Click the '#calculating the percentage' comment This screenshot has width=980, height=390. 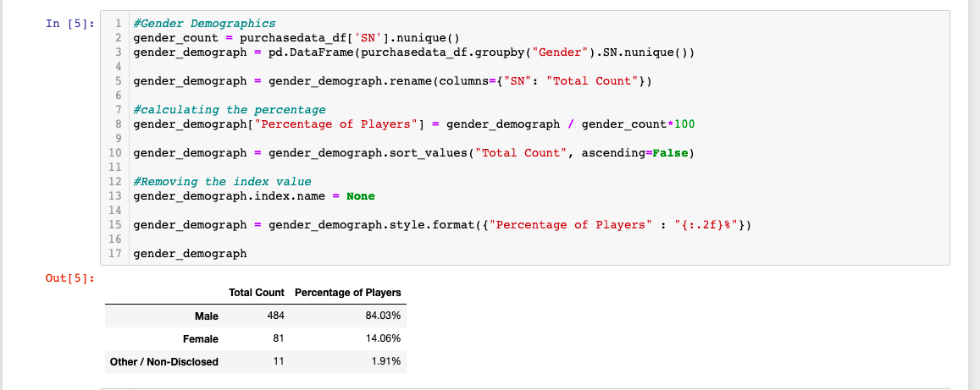[230, 110]
